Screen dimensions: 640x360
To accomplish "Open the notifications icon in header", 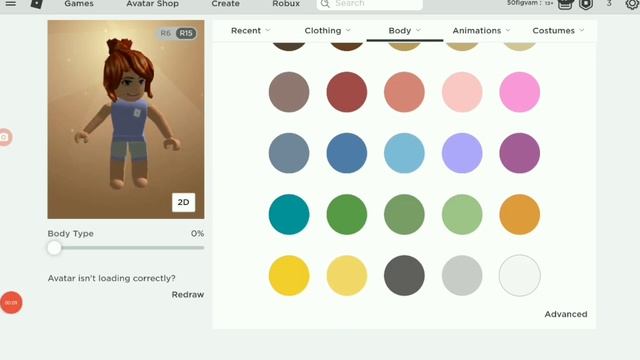I will click(565, 4).
